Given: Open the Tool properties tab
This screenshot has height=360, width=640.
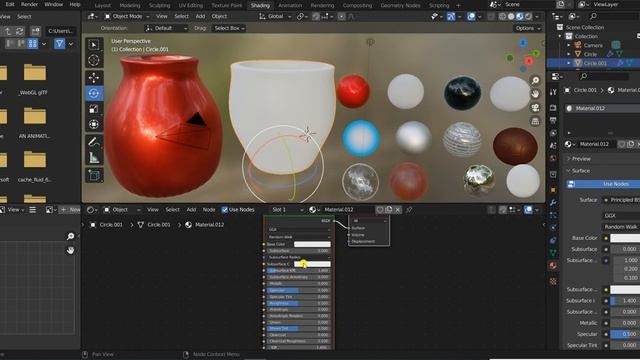Looking at the screenshot, I should 553,92.
